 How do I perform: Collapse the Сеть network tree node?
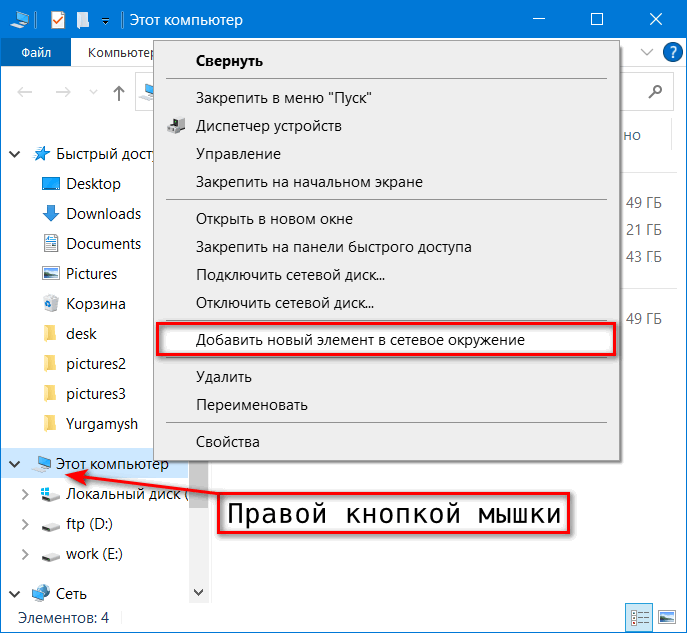tap(14, 593)
